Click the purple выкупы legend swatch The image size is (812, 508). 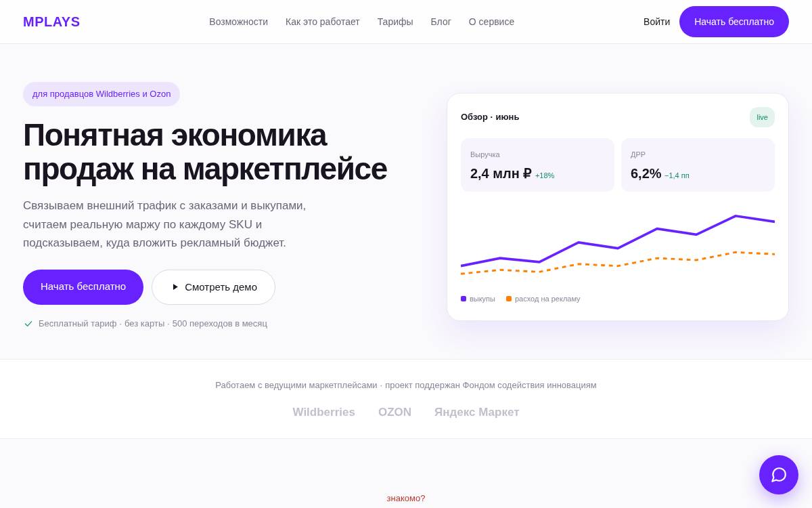click(464, 299)
